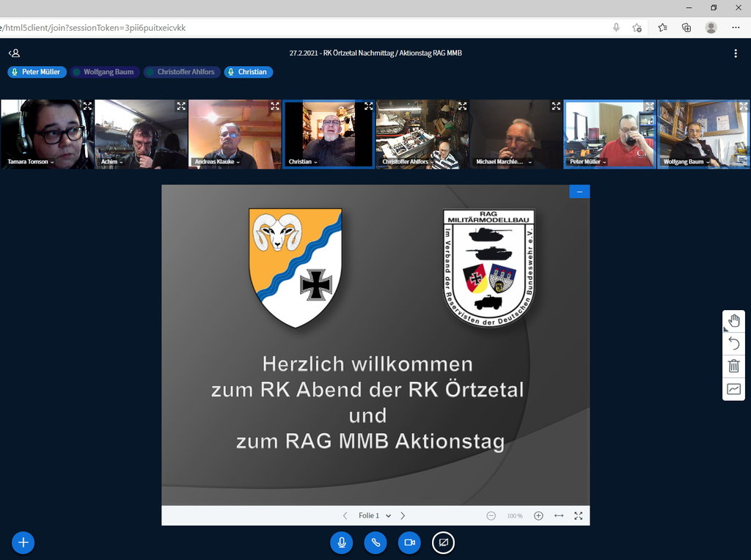Click Christian talking indicator
The height and width of the screenshot is (560, 751).
coord(249,72)
